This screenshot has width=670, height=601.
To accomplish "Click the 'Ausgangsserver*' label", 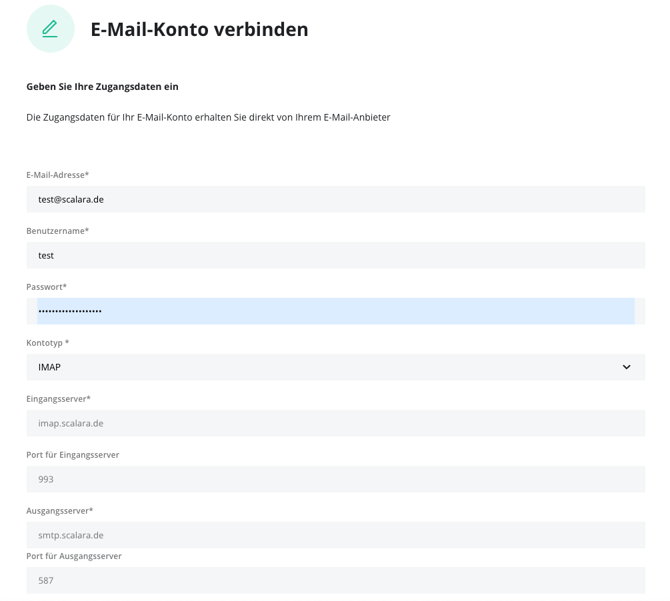I will (59, 511).
